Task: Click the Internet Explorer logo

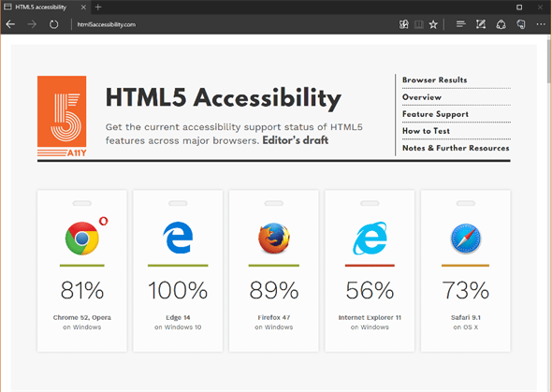Action: point(370,238)
